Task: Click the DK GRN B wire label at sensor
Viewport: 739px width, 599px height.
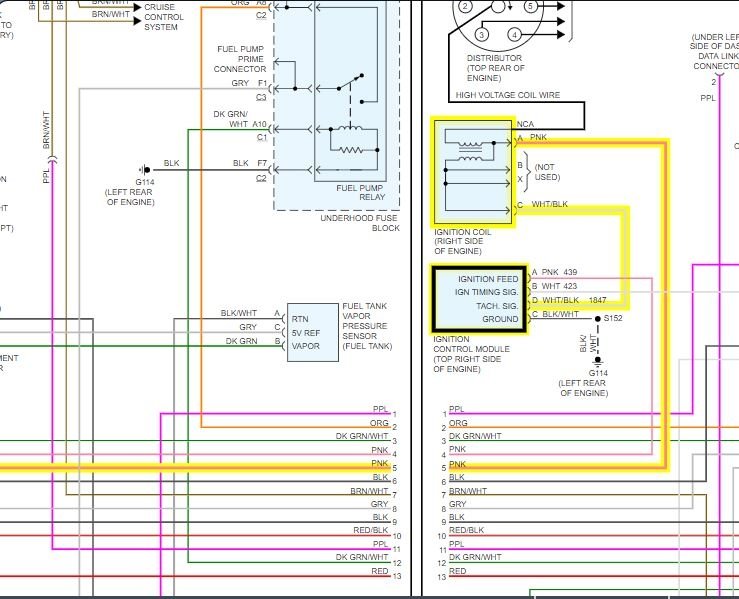Action: coord(253,341)
